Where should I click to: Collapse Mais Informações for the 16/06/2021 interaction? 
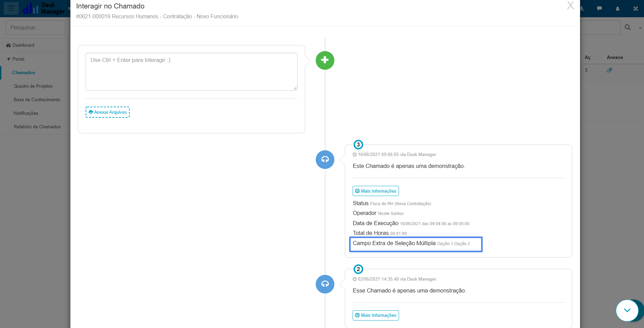pos(376,191)
